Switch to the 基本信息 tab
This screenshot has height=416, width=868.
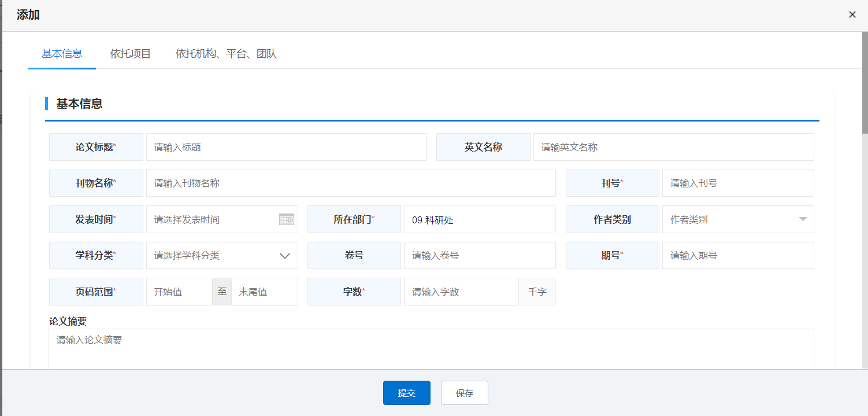[x=62, y=54]
